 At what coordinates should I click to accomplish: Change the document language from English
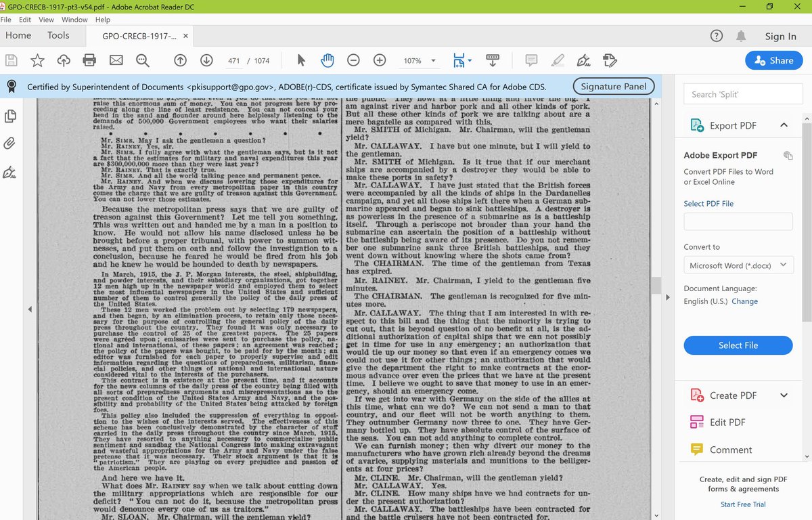click(744, 301)
